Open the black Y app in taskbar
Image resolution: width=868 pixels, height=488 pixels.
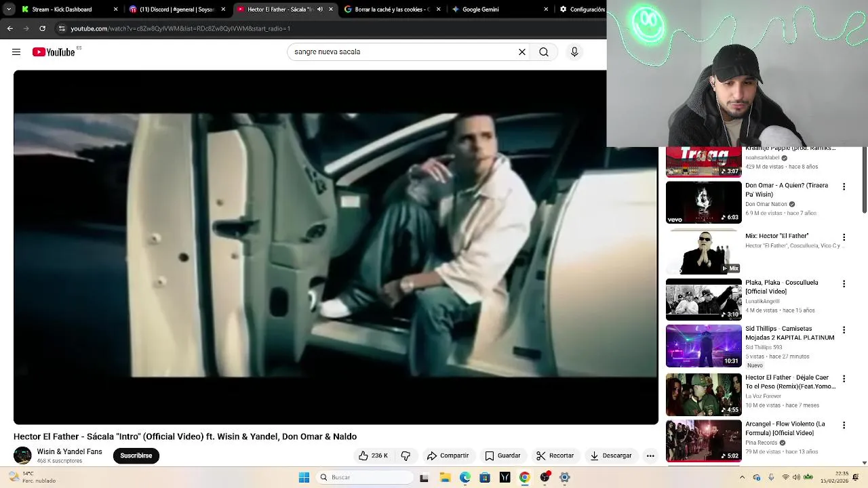click(505, 477)
